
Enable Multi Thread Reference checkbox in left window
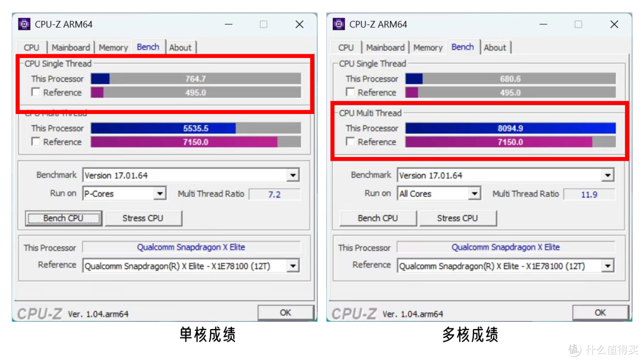coord(36,141)
